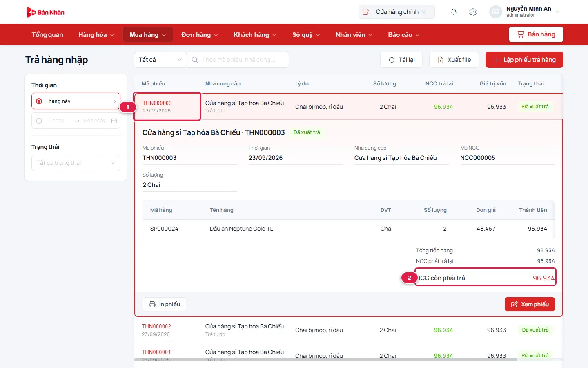
Task: Click Đã xuất trả badge in THN000002 row
Action: coord(535,330)
